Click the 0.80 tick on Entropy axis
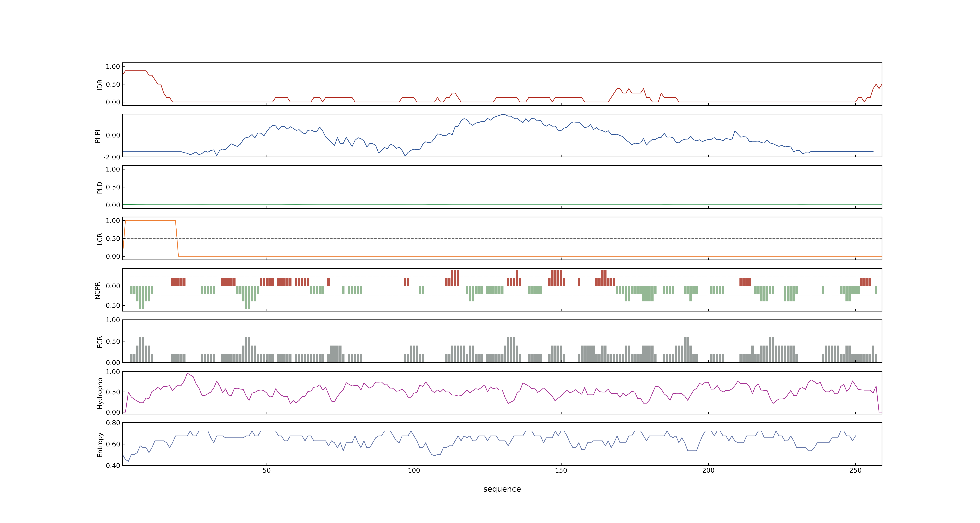980x523 pixels. coord(113,423)
